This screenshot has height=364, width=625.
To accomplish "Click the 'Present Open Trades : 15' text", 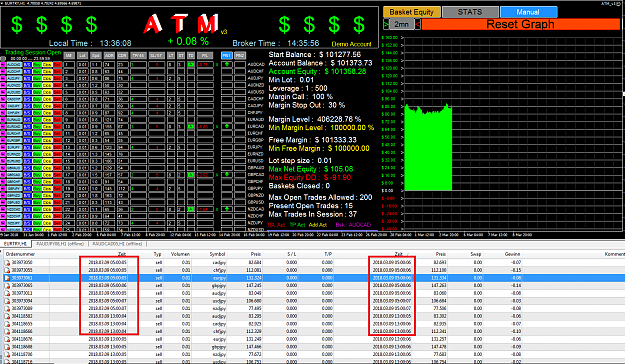I will coord(311,206).
